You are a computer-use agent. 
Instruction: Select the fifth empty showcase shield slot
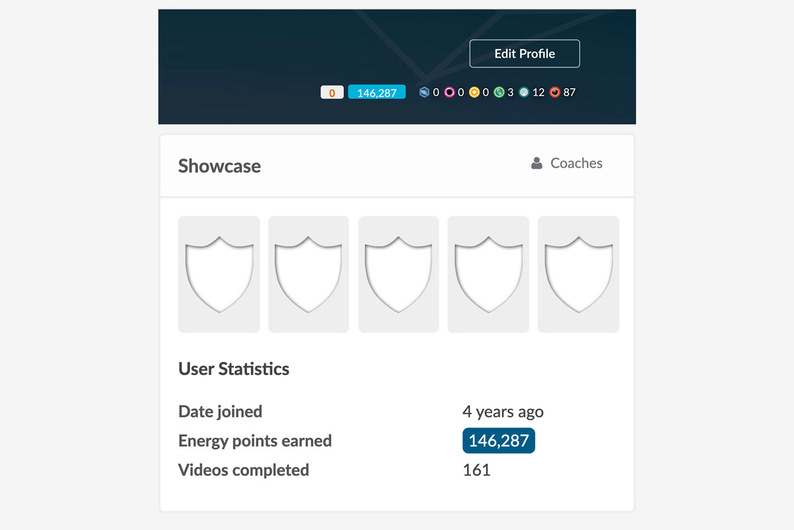point(578,274)
